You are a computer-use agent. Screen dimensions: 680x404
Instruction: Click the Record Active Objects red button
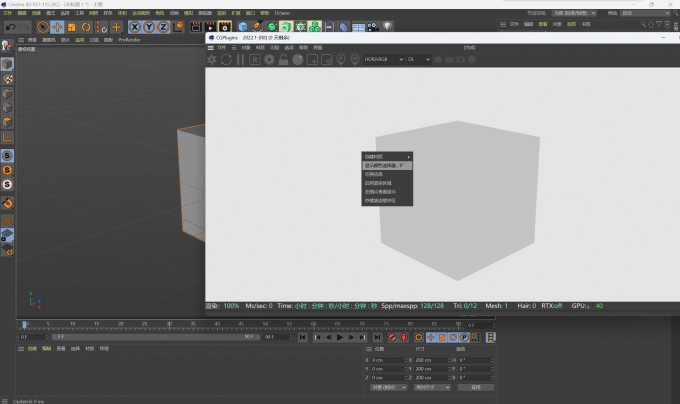pyautogui.click(x=392, y=337)
